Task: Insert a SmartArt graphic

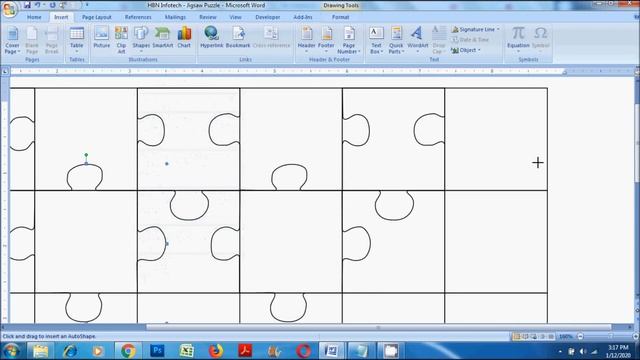Action: coord(162,38)
